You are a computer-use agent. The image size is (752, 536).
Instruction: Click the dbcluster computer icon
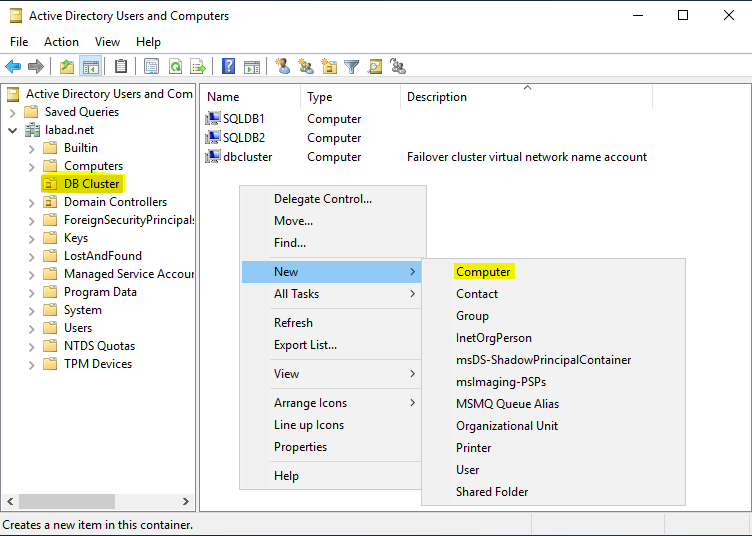212,157
